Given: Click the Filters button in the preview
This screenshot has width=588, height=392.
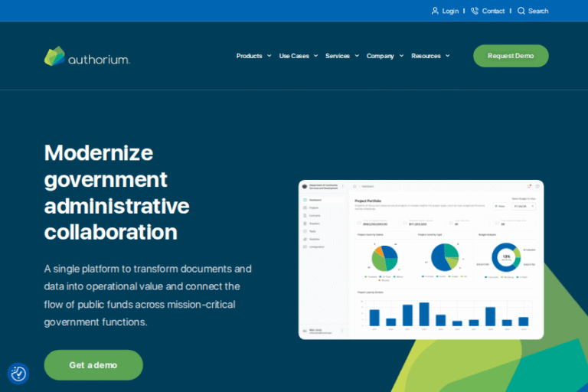Looking at the screenshot, I should tap(500, 206).
